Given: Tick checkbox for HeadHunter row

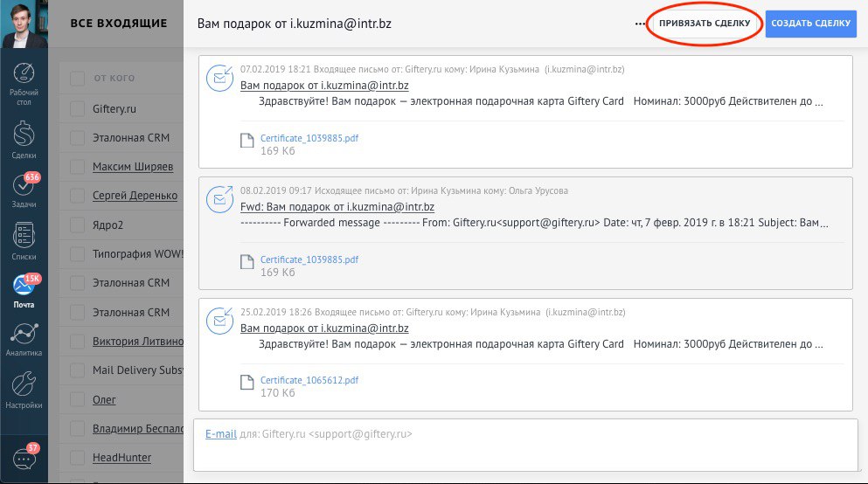Looking at the screenshot, I should pos(78,458).
